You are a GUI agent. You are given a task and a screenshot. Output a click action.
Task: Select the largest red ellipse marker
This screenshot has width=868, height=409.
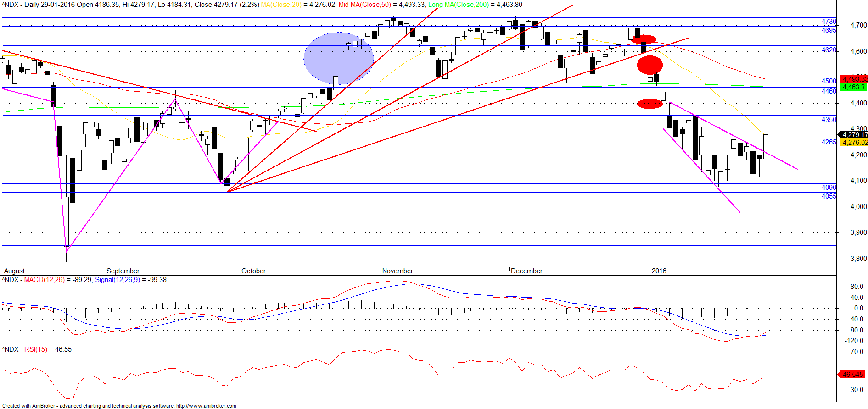click(x=650, y=65)
